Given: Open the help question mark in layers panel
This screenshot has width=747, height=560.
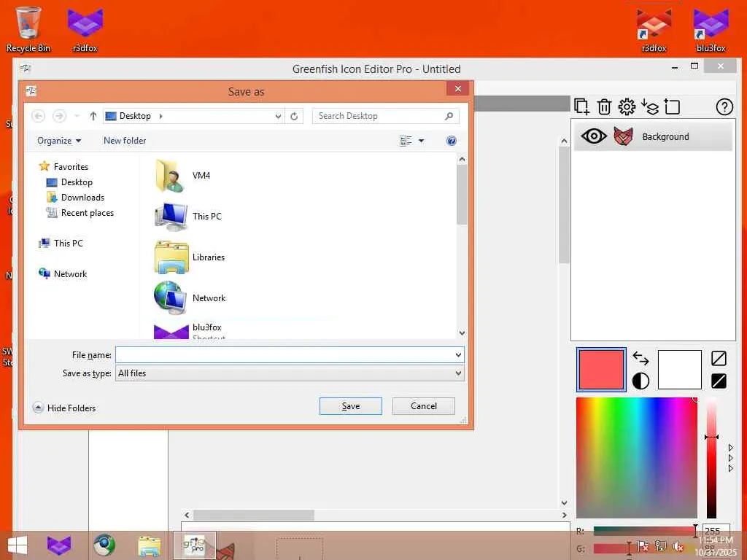Looking at the screenshot, I should pyautogui.click(x=724, y=106).
